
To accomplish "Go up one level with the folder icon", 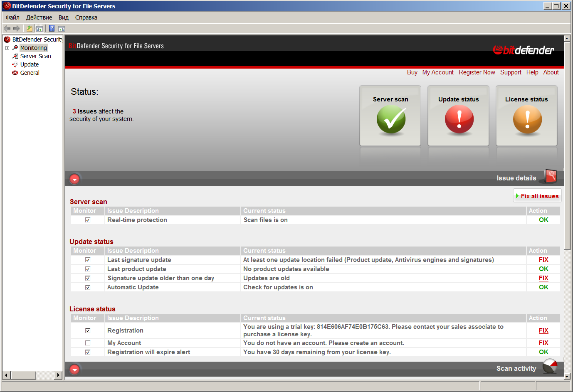I will tap(30, 28).
